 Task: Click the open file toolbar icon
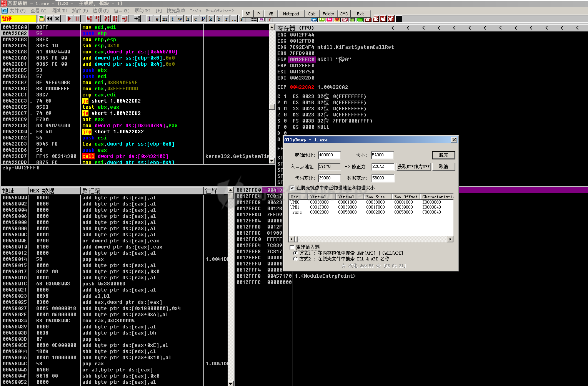(42, 18)
